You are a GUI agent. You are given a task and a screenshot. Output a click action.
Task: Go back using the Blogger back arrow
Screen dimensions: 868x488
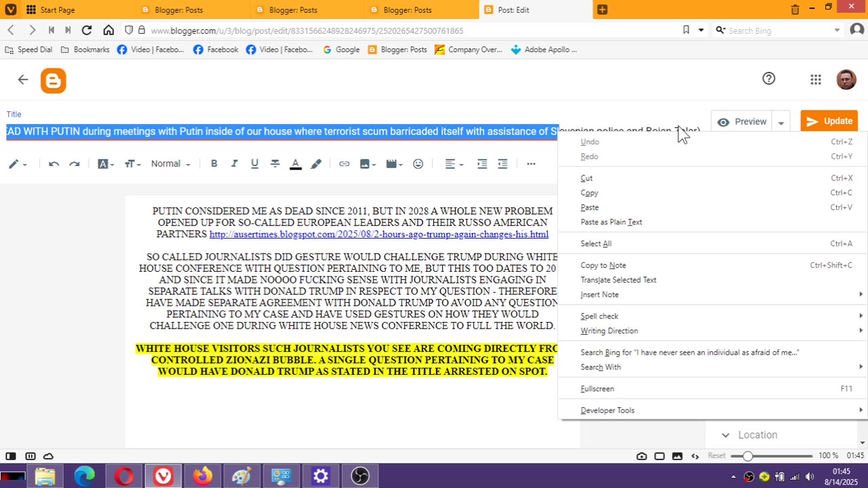[23, 80]
